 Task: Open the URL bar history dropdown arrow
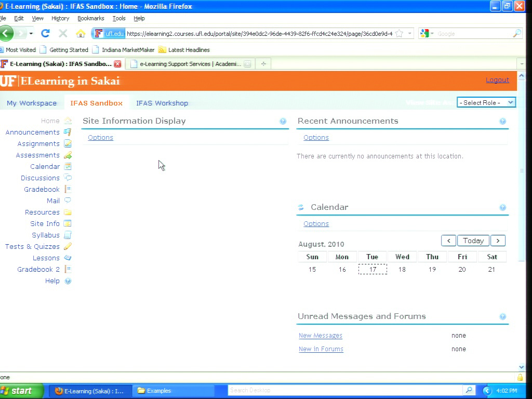point(409,34)
